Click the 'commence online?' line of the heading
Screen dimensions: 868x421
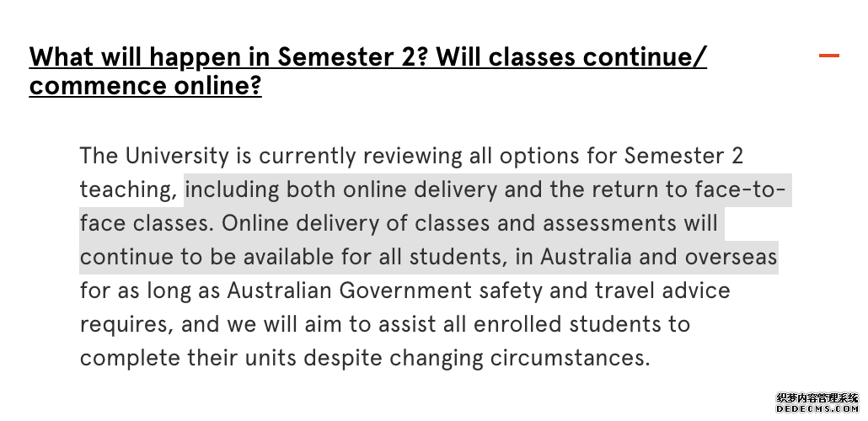(145, 86)
